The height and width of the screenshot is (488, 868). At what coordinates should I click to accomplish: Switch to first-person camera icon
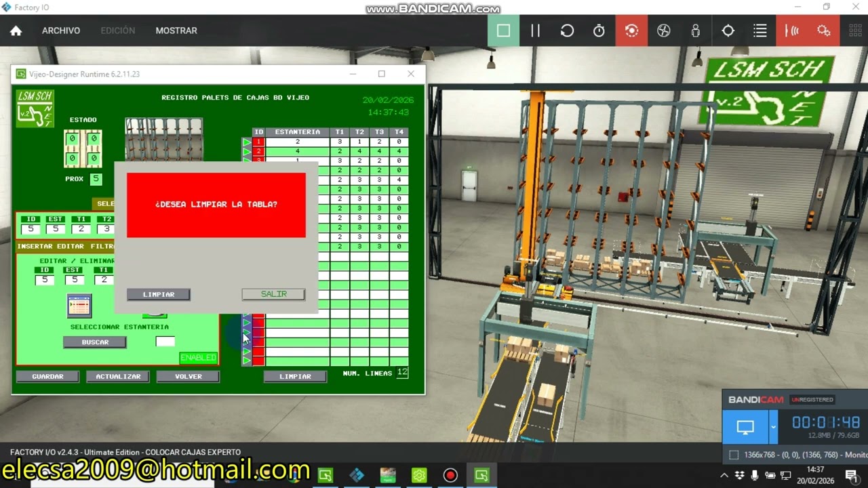(696, 30)
